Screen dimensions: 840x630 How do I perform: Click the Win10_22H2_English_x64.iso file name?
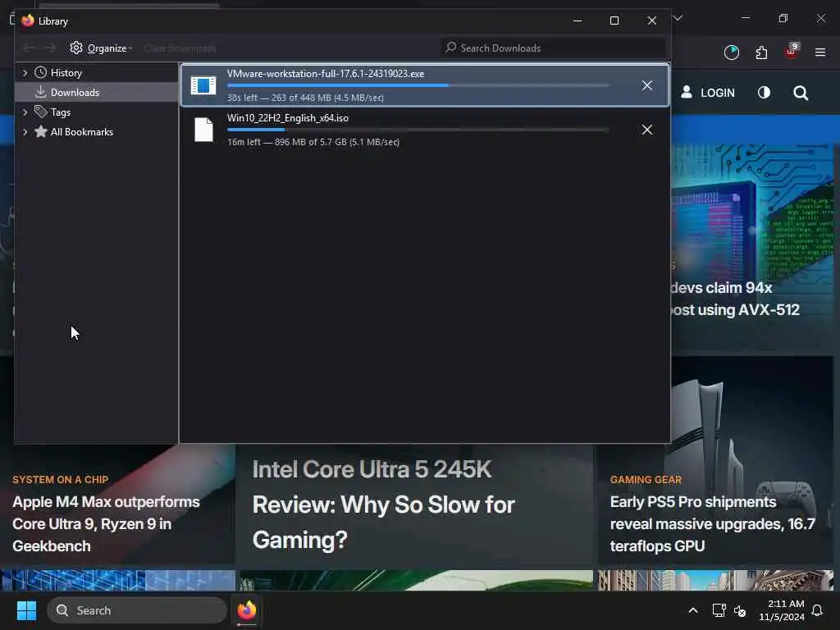point(288,118)
